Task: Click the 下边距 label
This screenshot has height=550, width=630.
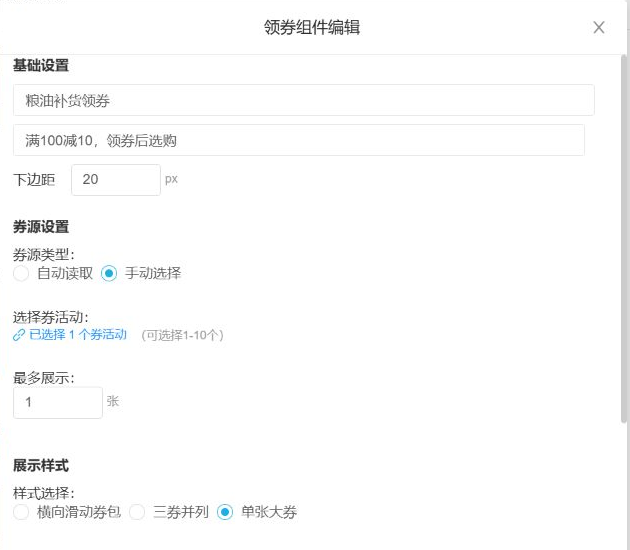Action: pos(34,180)
